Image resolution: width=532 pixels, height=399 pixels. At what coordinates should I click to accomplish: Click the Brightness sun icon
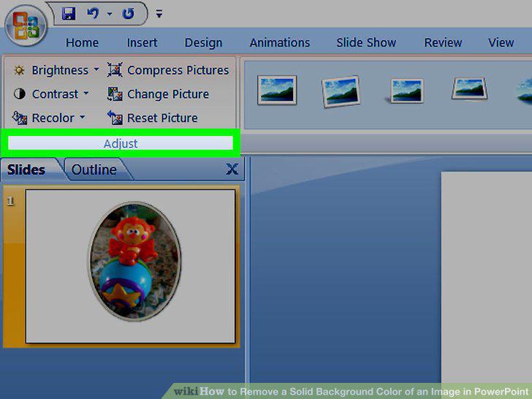19,70
